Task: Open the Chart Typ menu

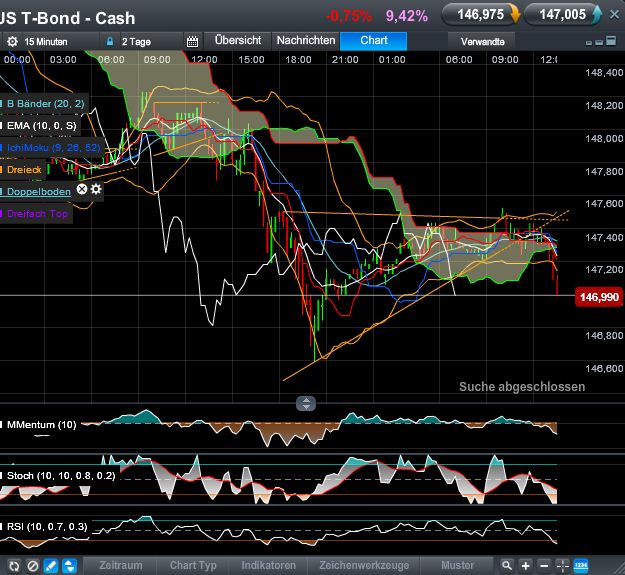Action: (x=193, y=565)
